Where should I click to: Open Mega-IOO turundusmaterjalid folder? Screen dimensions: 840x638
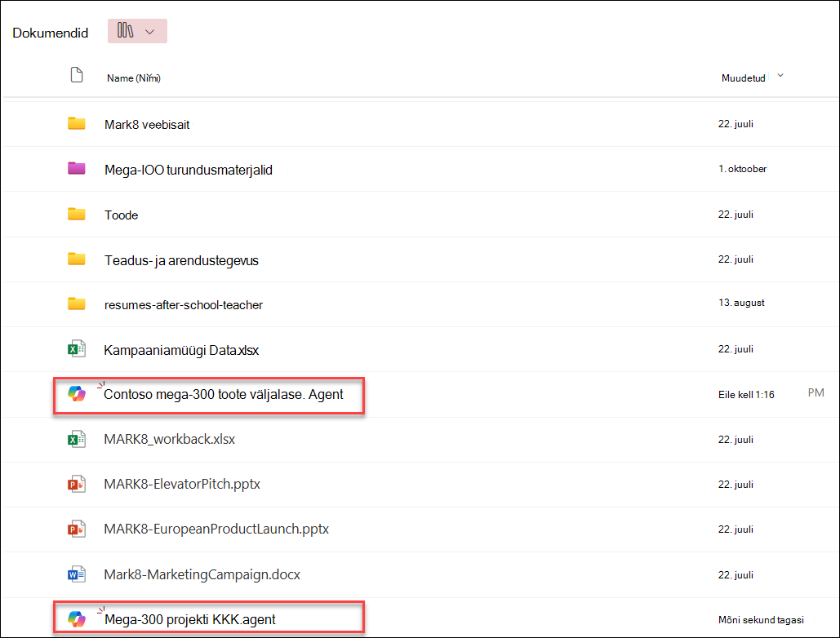188,171
